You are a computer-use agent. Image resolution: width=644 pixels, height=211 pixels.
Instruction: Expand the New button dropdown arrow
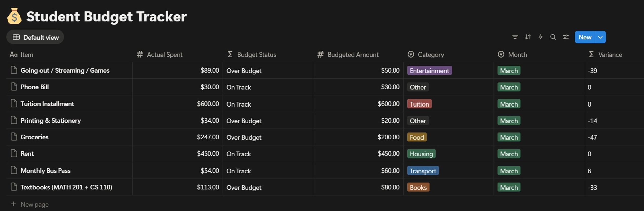coord(600,37)
